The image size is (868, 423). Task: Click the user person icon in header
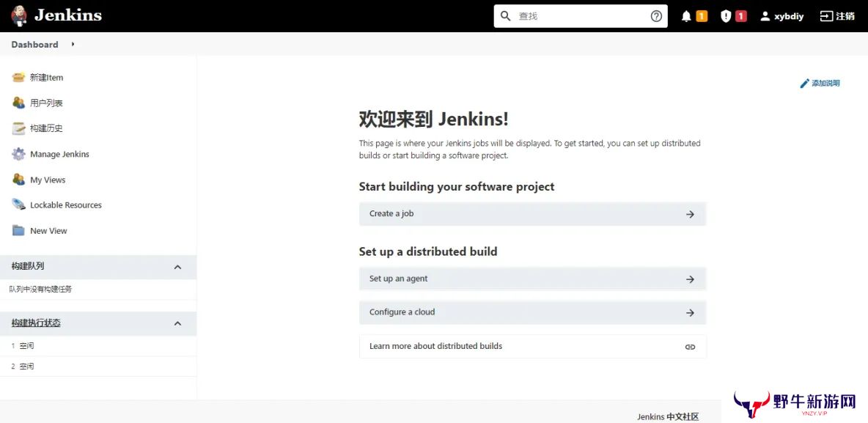[x=765, y=16]
